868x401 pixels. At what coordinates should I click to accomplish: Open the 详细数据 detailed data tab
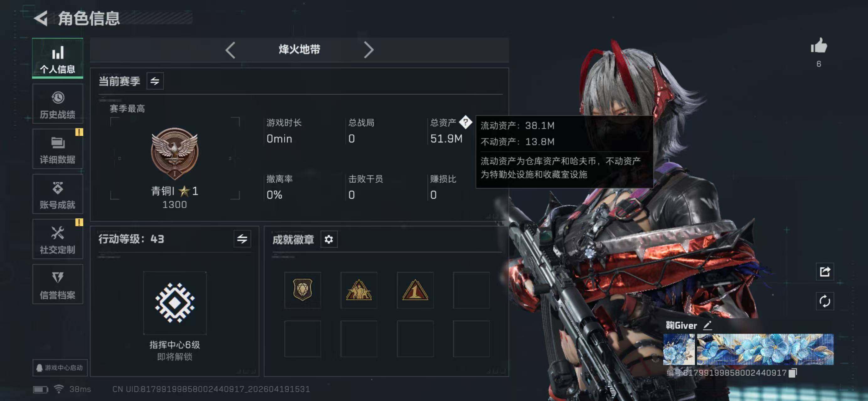[58, 149]
